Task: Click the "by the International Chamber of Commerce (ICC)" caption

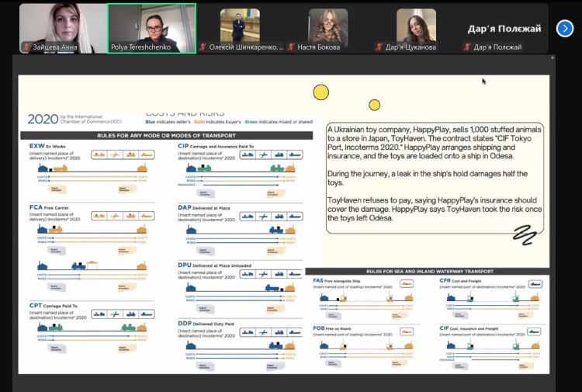Action: pos(91,120)
